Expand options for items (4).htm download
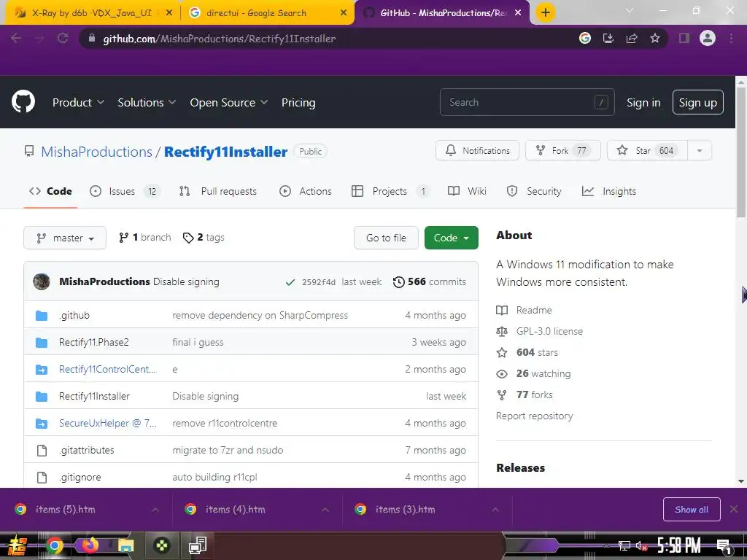The image size is (747, 560). 325,510
